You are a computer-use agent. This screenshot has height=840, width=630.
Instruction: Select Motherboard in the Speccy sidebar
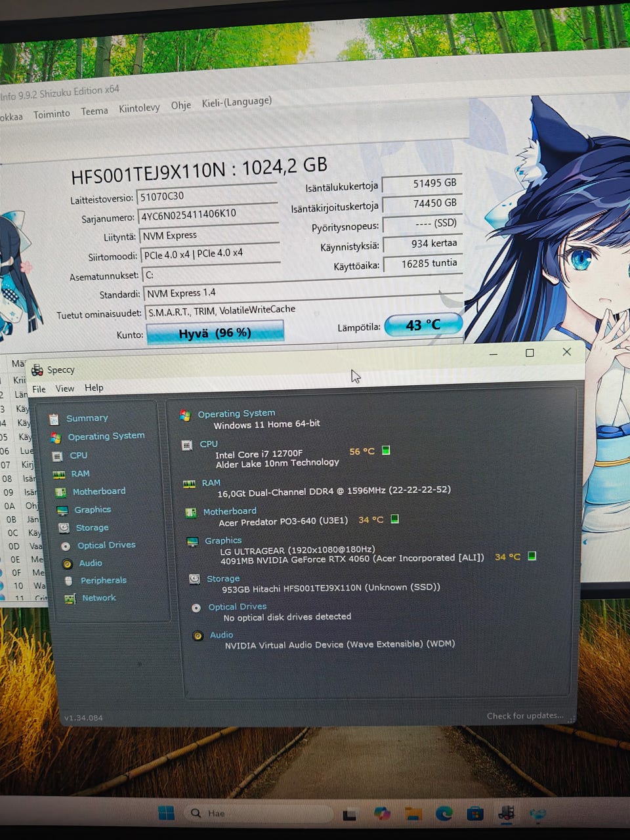pyautogui.click(x=98, y=491)
